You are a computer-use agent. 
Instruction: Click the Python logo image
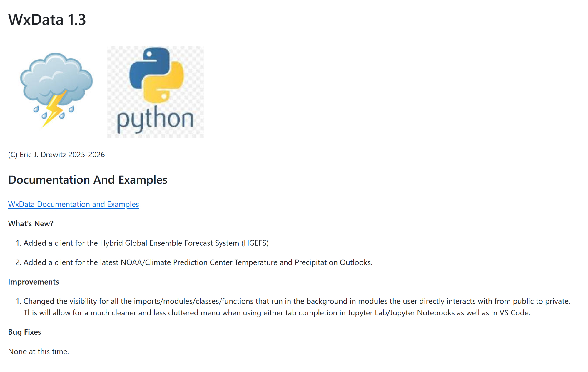155,92
